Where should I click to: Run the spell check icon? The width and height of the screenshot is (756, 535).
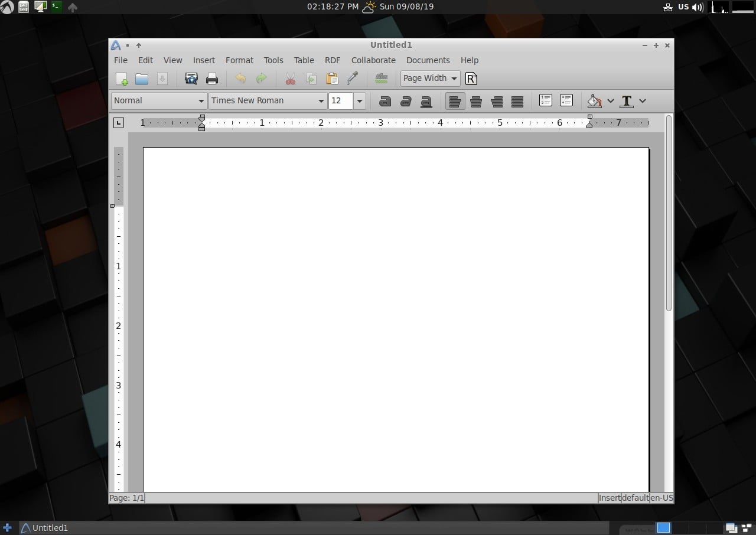tap(382, 79)
